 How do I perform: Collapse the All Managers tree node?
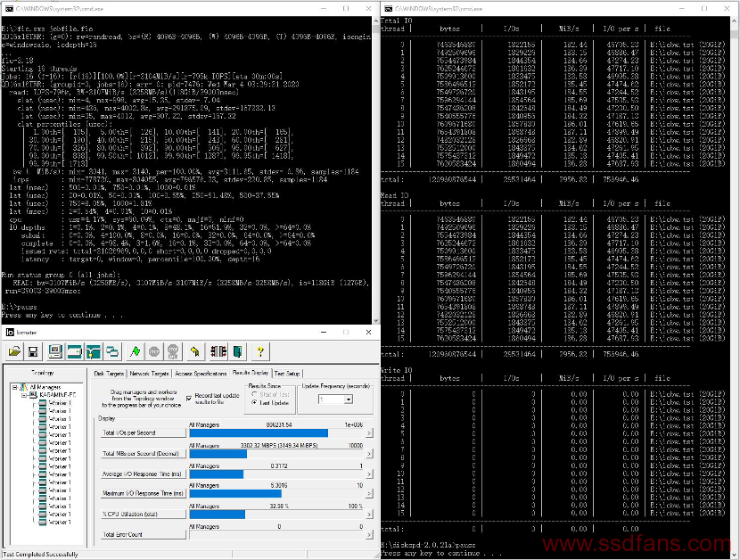[14, 387]
